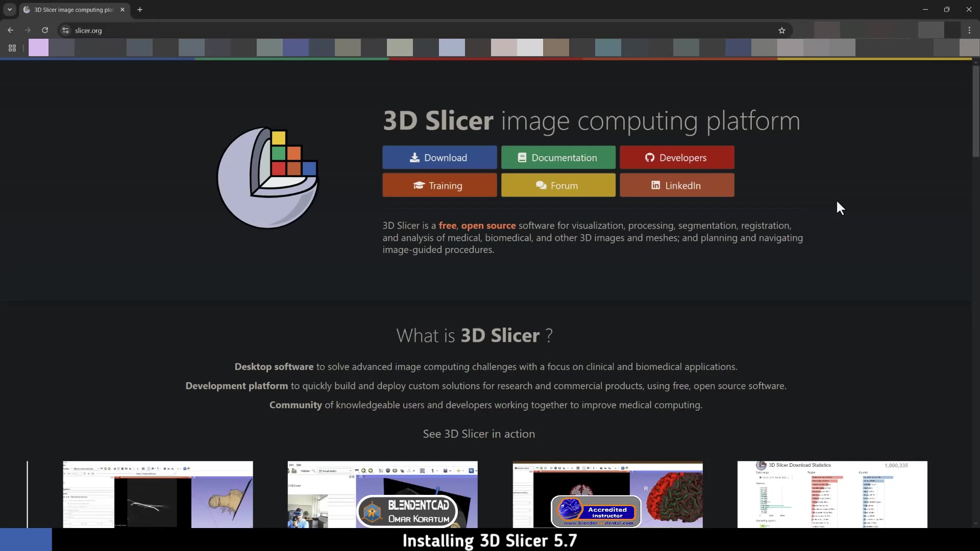Expand the Chrome customization menu

pyautogui.click(x=12, y=48)
